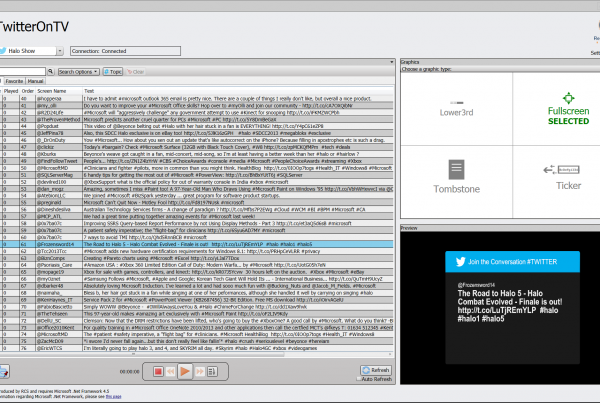The height and width of the screenshot is (403, 600).
Task: Sort by the Played column header
Action: [x=11, y=91]
